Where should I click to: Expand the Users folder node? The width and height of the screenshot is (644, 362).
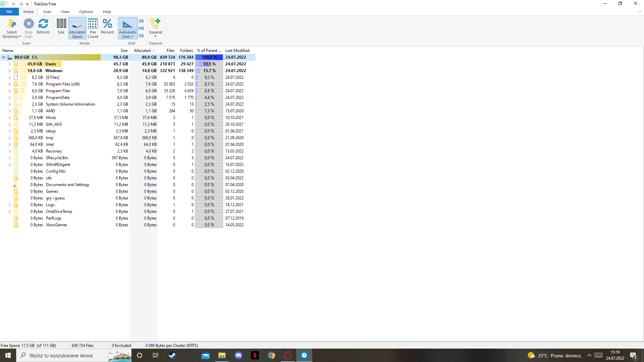pyautogui.click(x=9, y=64)
